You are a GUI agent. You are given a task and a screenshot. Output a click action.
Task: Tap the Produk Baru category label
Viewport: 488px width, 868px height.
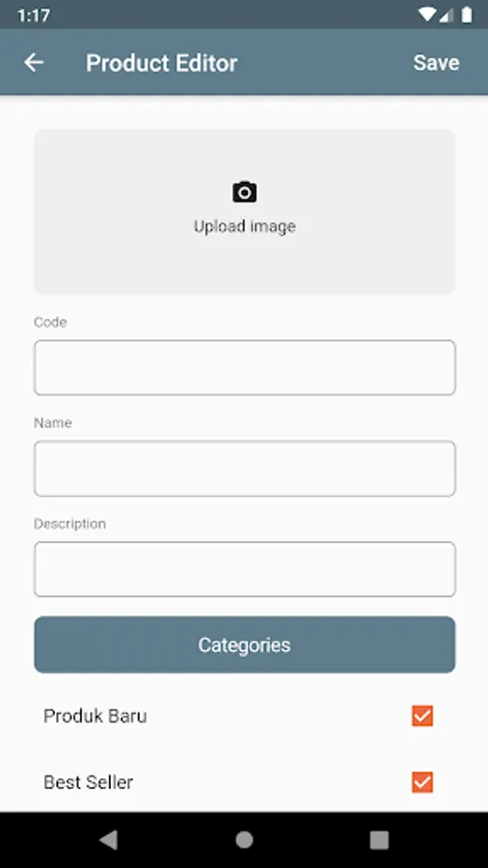coord(95,716)
